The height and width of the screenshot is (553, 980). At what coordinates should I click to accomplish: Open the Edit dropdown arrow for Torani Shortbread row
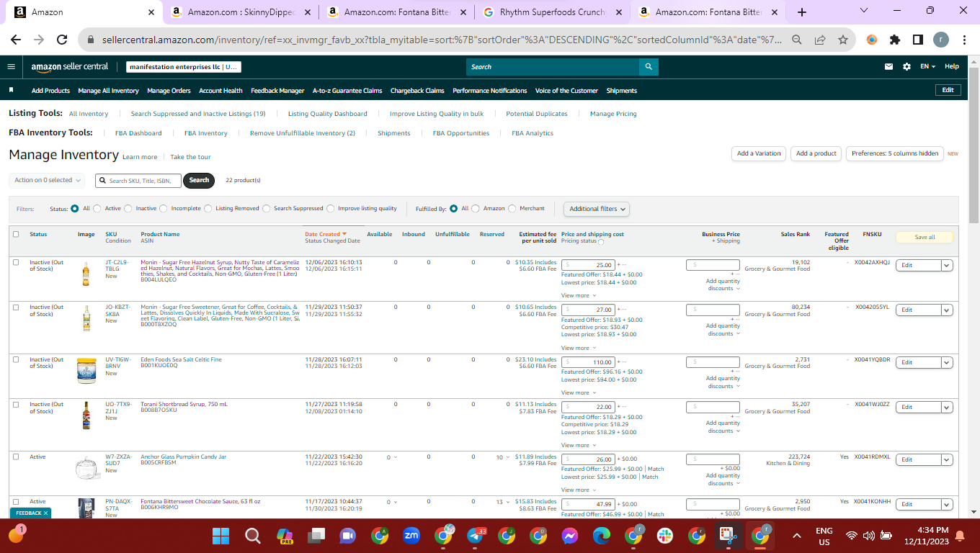947,407
